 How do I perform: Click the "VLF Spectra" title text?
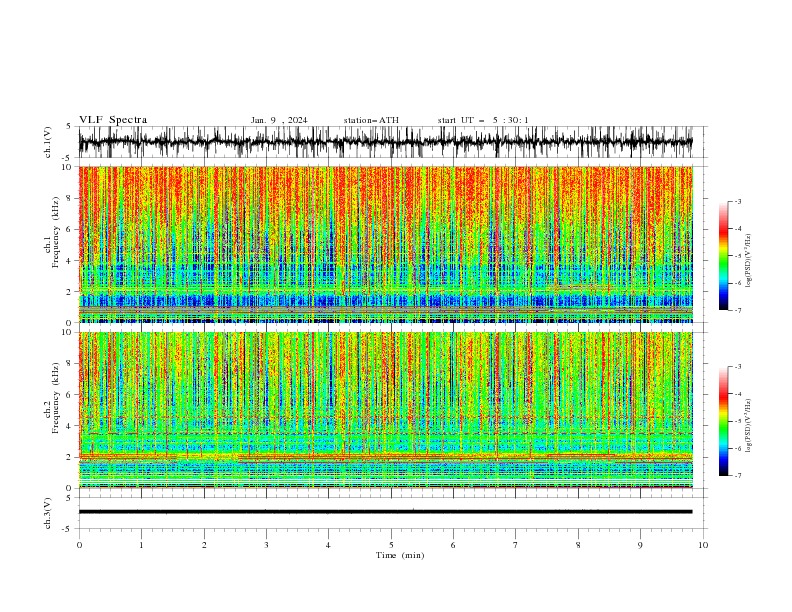113,120
